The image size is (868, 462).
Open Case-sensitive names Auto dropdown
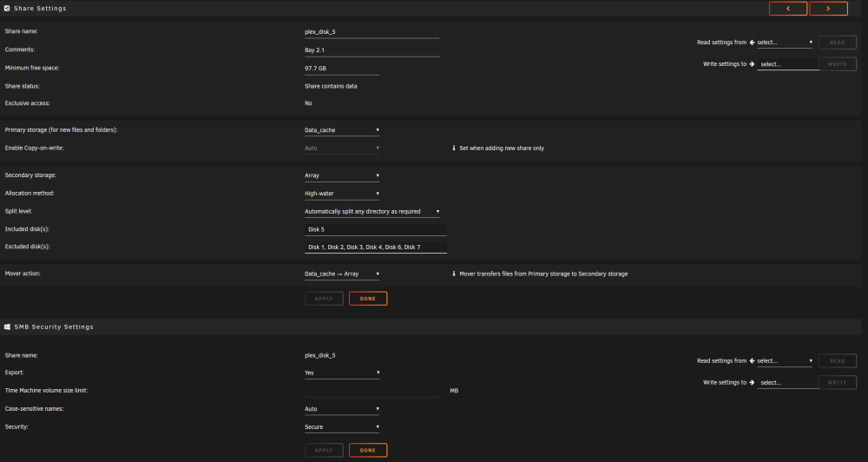342,409
